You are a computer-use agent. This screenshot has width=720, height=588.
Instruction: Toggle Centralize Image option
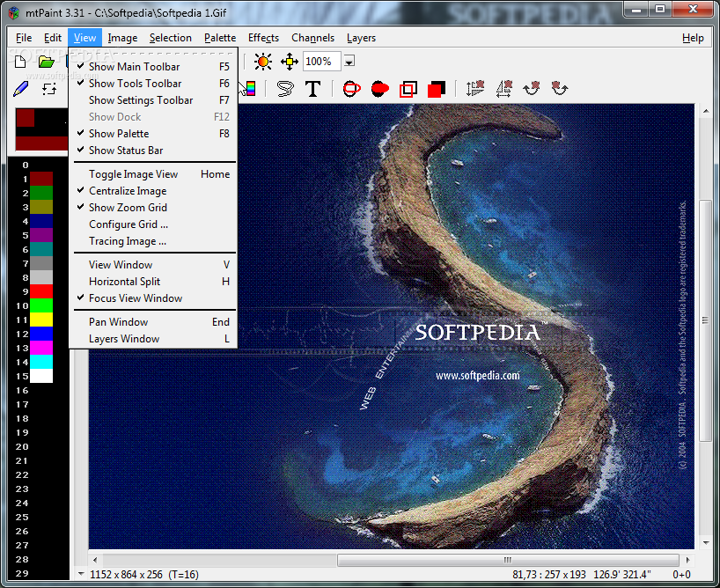(153, 191)
